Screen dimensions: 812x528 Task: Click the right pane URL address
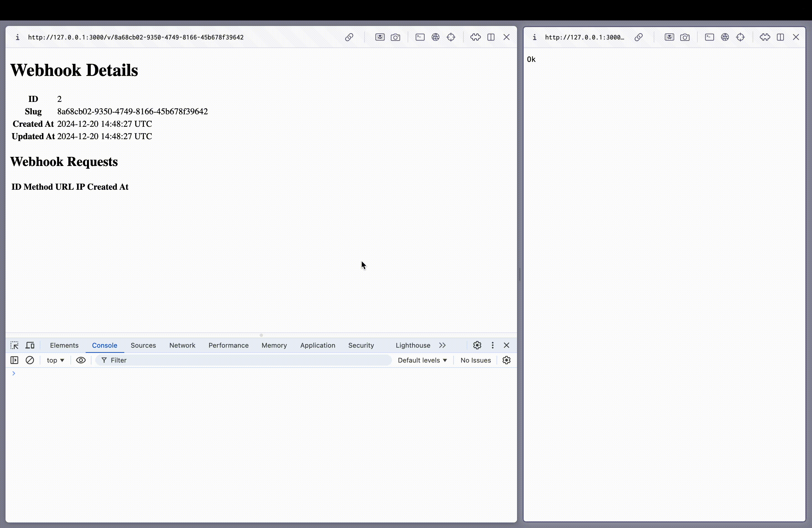585,37
